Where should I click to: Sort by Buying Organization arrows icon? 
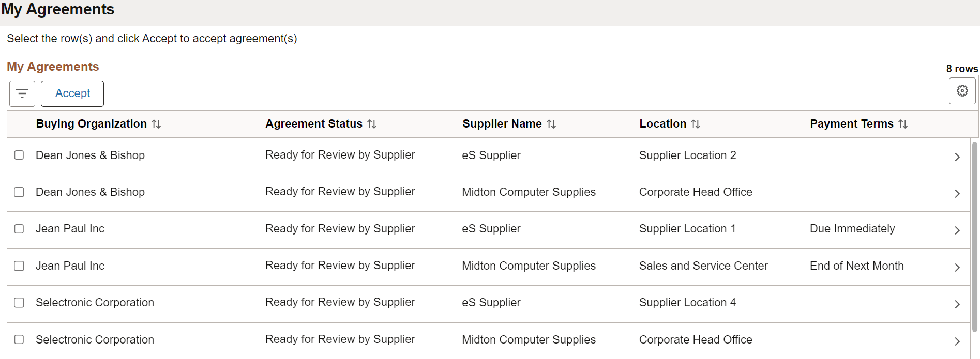(156, 124)
